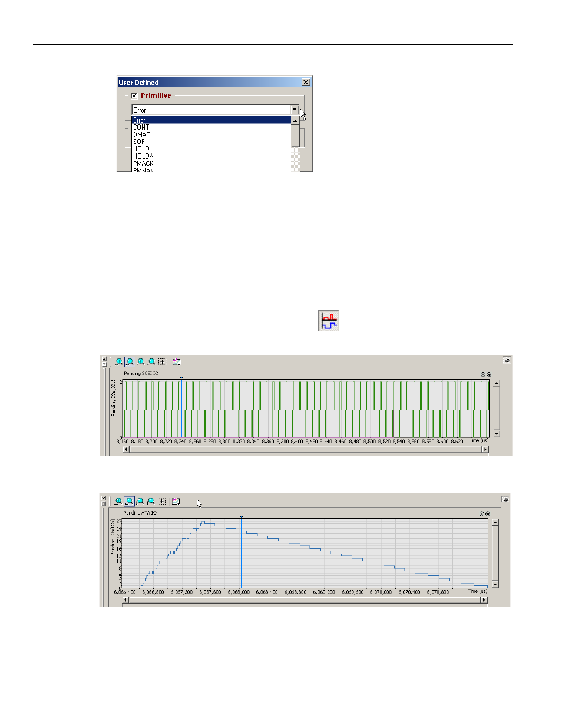562x728 pixels.
Task: Select the highlighted Error list entry
Action: click(211, 120)
